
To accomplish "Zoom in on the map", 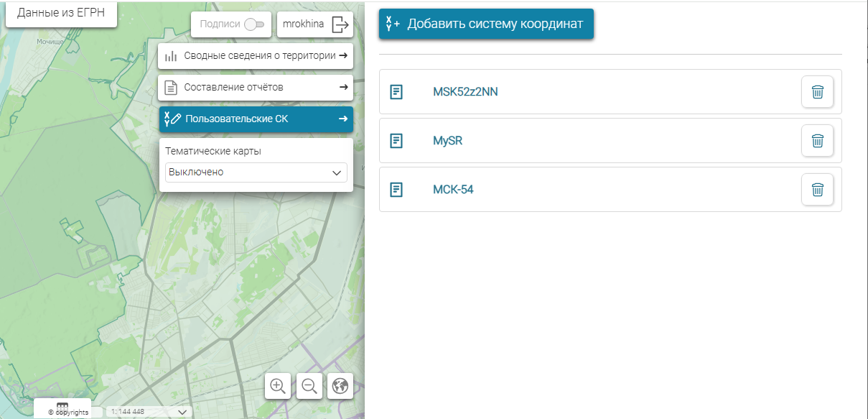I will point(278,386).
